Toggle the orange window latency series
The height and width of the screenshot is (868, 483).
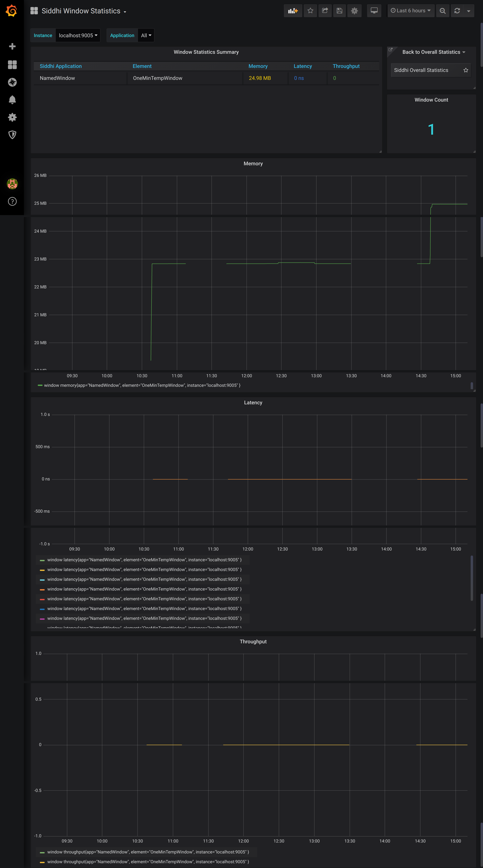pyautogui.click(x=144, y=589)
